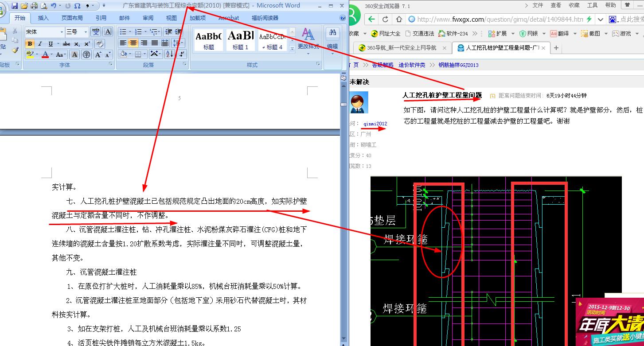The width and height of the screenshot is (644, 346).
Task: Toggle strikethrough (abc) formatting
Action: coord(66,44)
